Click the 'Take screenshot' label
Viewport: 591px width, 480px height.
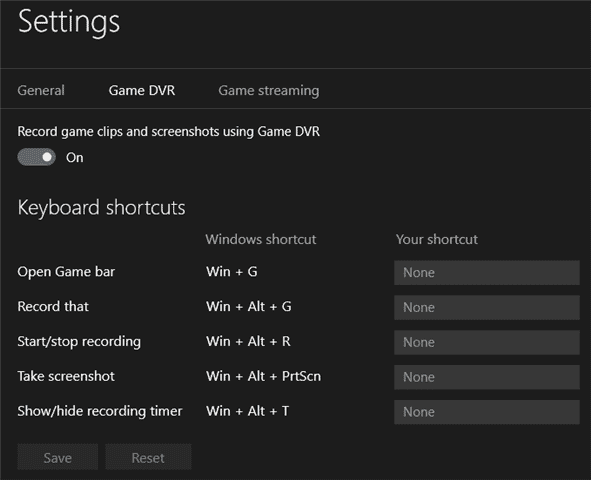(66, 376)
